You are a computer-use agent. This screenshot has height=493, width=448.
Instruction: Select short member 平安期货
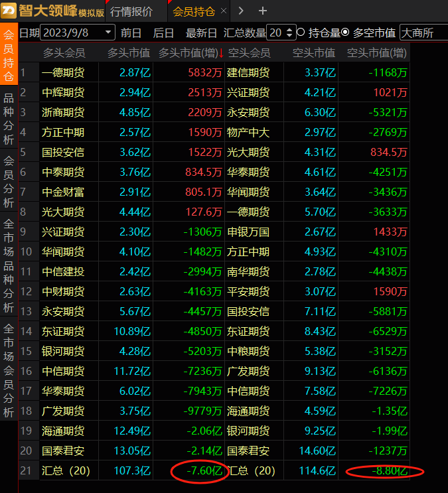click(x=248, y=291)
